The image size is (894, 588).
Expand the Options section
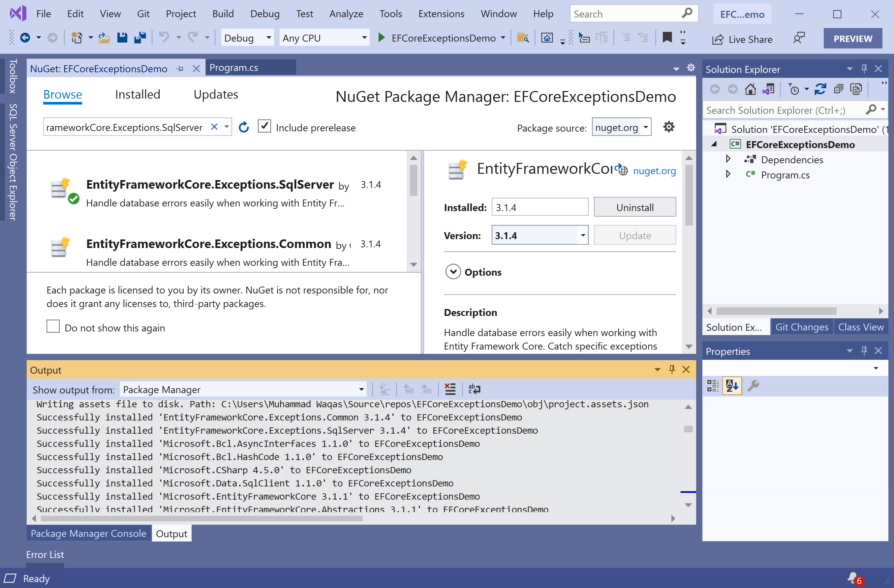coord(453,272)
